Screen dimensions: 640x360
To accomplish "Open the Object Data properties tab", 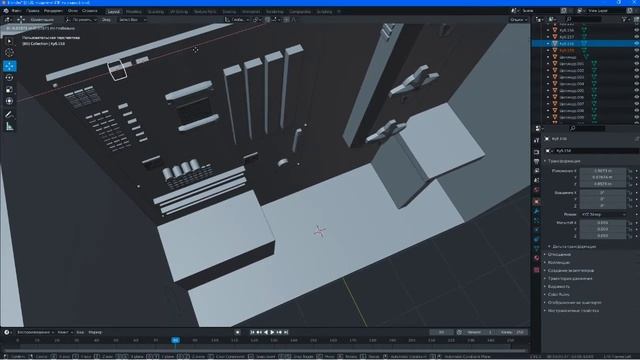I will click(537, 249).
